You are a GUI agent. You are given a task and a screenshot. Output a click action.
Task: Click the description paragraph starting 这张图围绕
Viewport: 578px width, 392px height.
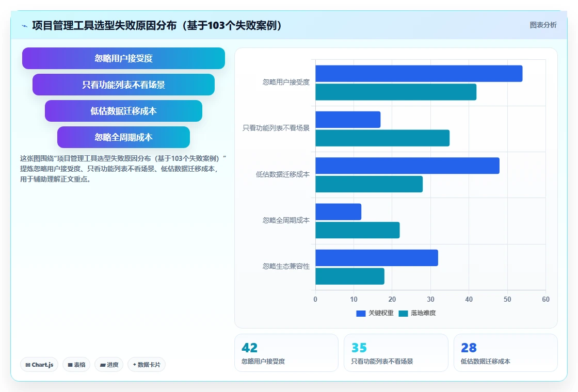pyautogui.click(x=123, y=169)
